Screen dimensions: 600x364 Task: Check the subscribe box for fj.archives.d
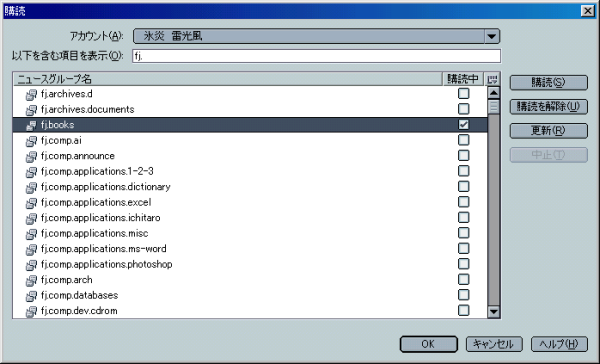pyautogui.click(x=463, y=93)
